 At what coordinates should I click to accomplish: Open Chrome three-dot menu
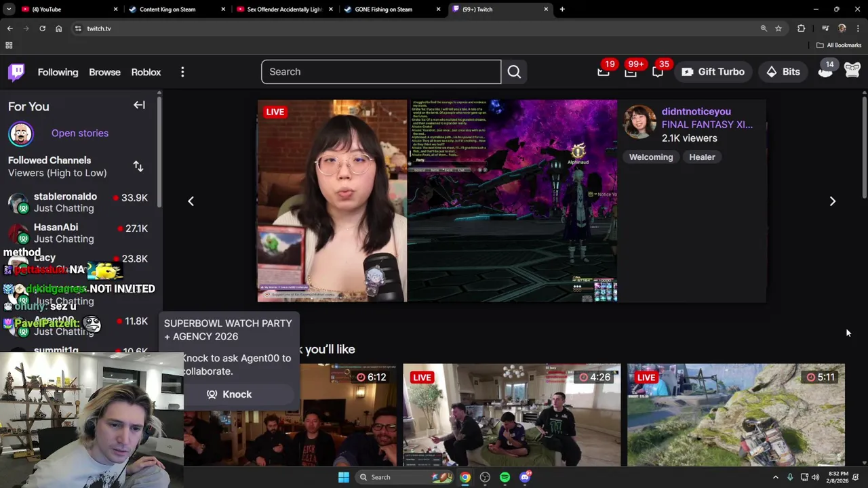[858, 28]
